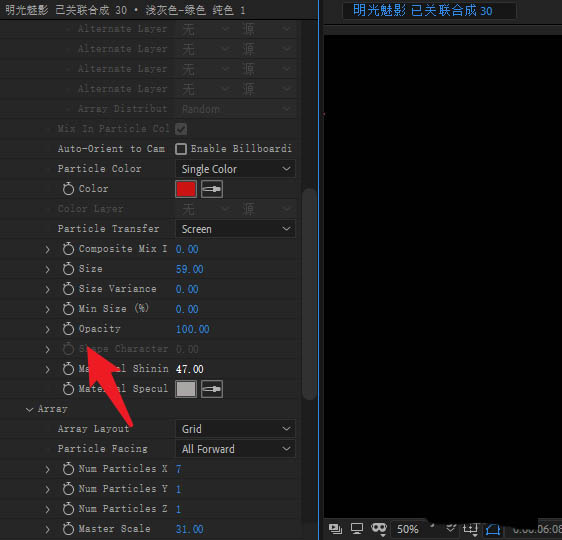Click the Opacity value 100.00
The height and width of the screenshot is (540, 562).
(x=192, y=329)
